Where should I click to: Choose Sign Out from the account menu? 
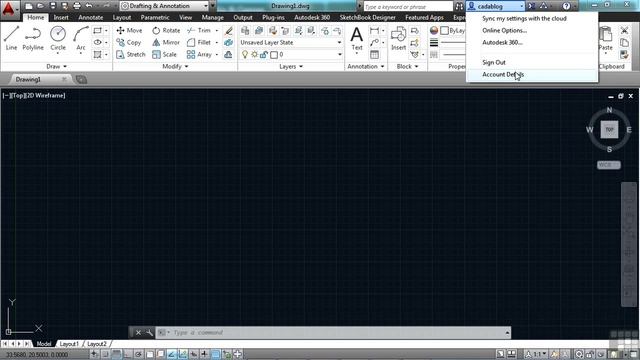pyautogui.click(x=493, y=62)
